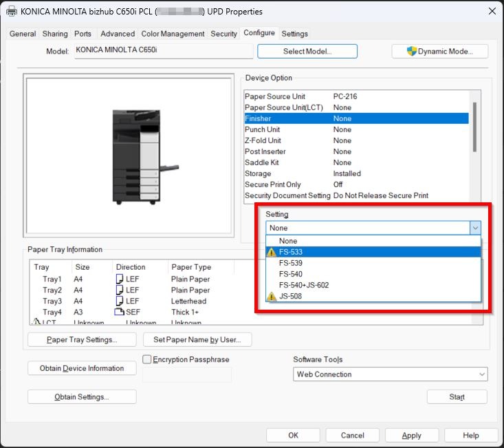Click the printer icon in the title bar
Viewport: 504px width, 448px height.
coord(11,11)
